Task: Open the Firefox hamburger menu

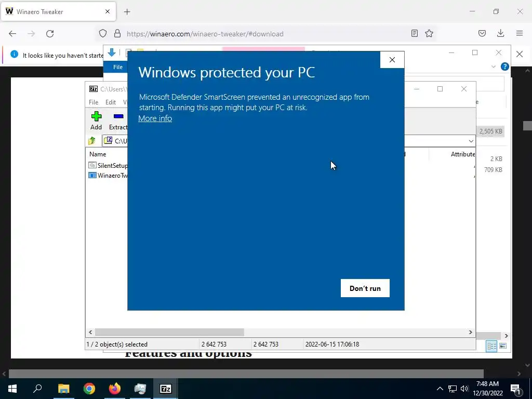Action: pos(520,33)
